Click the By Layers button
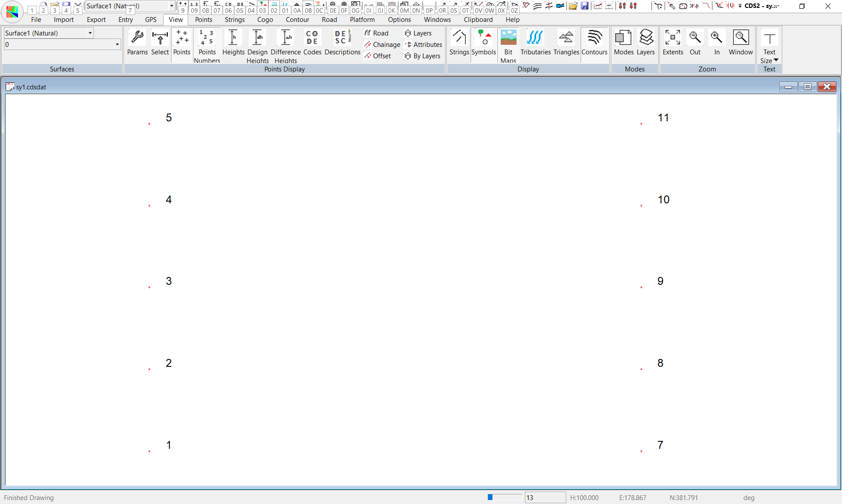This screenshot has height=504, width=842. click(x=422, y=56)
